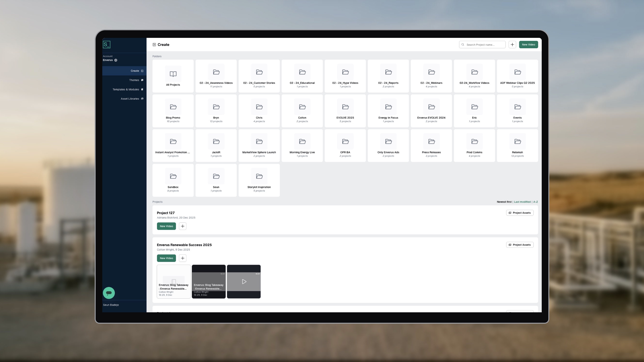644x362 pixels.
Task: Go to Themes in the sidebar
Action: tap(124, 80)
